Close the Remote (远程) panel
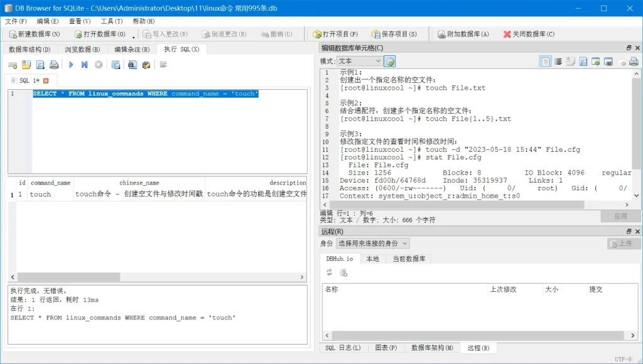The width and height of the screenshot is (643, 364). (x=638, y=232)
